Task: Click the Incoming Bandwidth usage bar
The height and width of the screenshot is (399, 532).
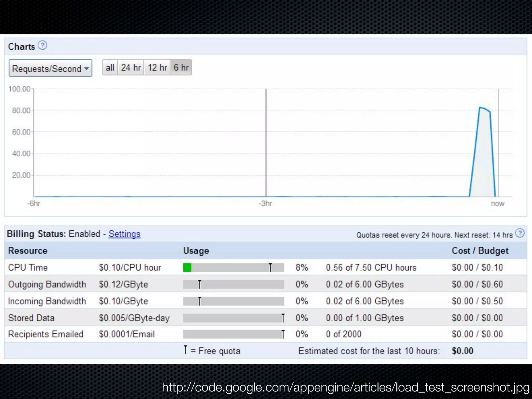Action: (234, 301)
